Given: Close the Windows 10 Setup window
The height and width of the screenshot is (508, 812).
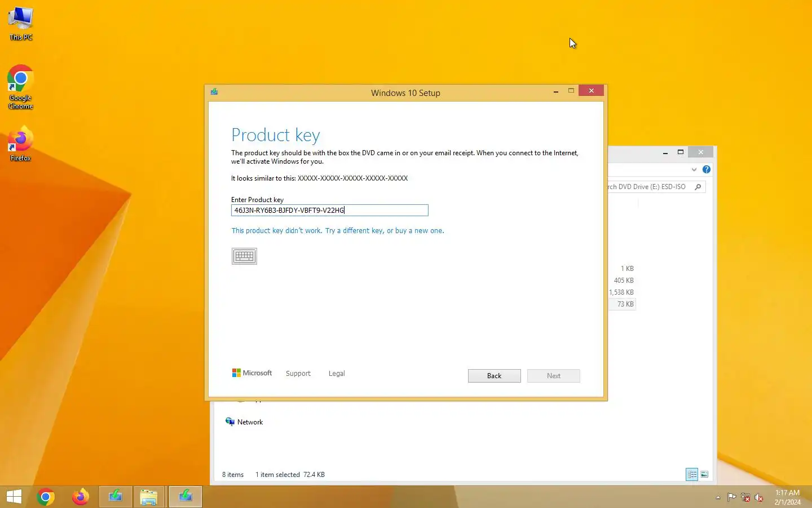Looking at the screenshot, I should (x=591, y=91).
